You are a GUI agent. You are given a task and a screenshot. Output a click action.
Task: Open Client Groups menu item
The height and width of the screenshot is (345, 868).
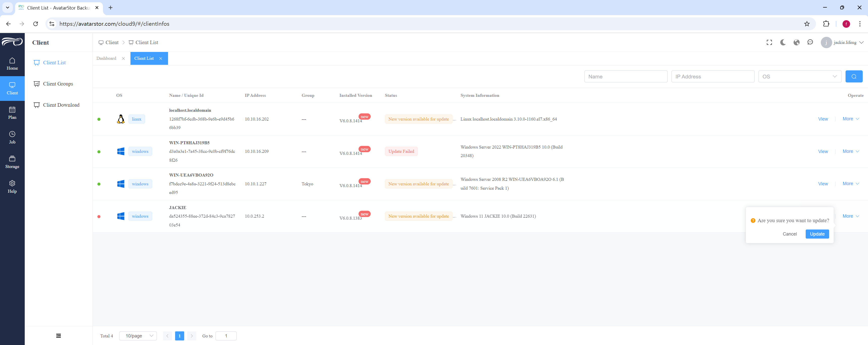[x=58, y=84]
